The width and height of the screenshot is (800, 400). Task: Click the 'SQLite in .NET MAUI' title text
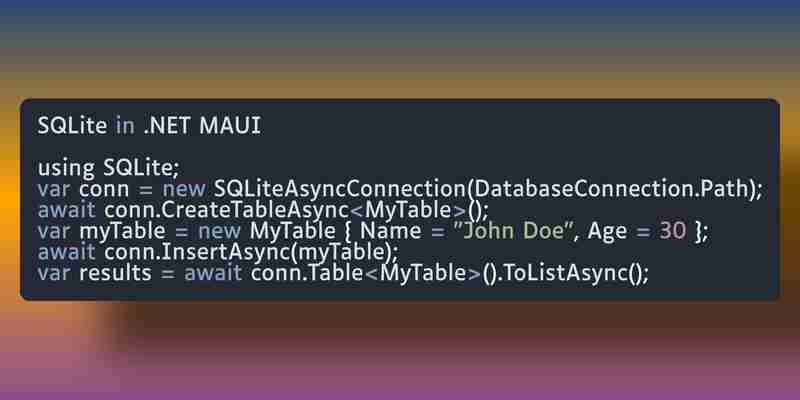pyautogui.click(x=149, y=126)
